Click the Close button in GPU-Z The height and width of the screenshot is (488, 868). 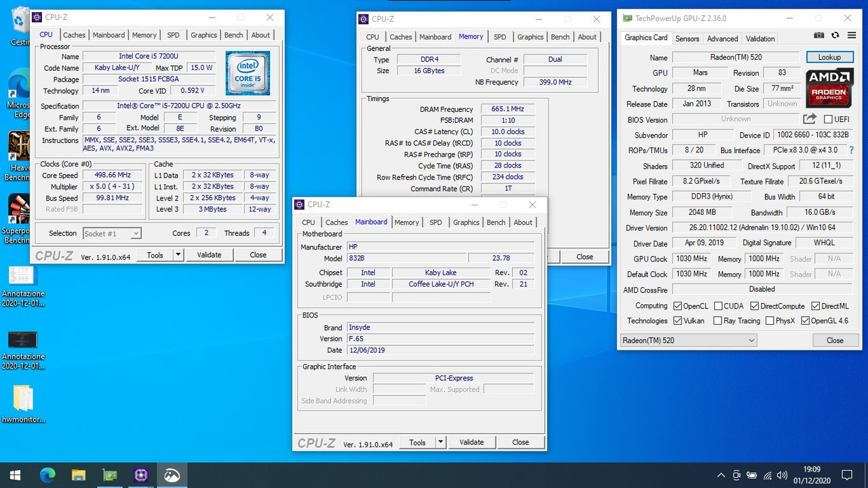[835, 340]
